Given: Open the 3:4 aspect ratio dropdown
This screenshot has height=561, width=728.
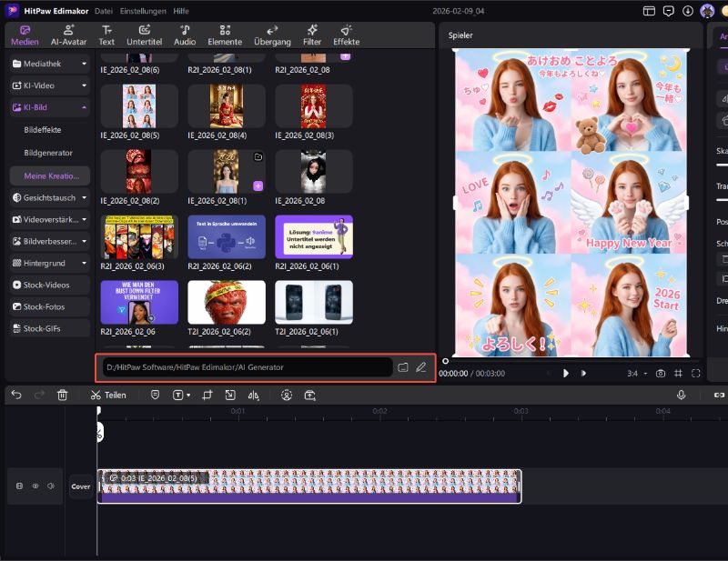Looking at the screenshot, I should (x=636, y=374).
